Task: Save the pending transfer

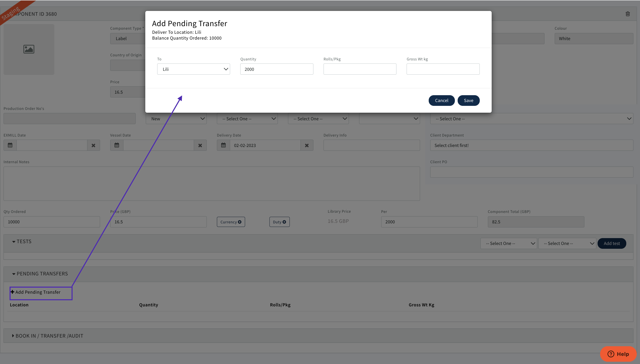Action: (x=468, y=100)
